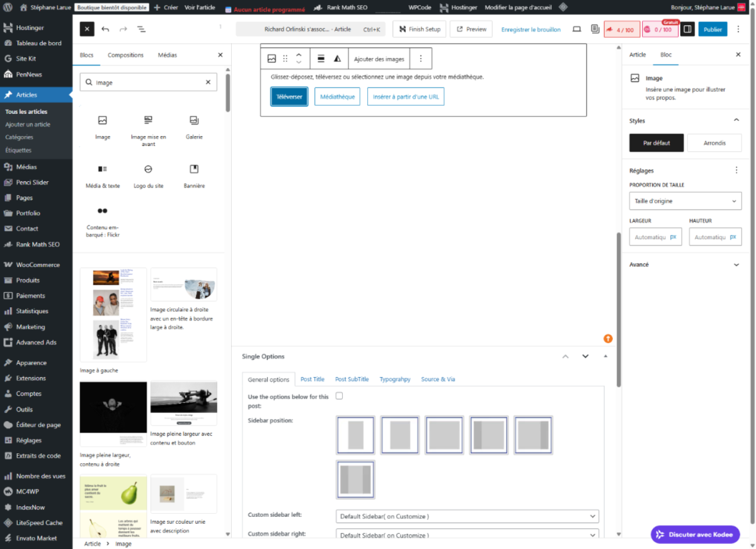Toggle the settings sidebar panel icon
Viewport: 756px width, 549px height.
(687, 30)
